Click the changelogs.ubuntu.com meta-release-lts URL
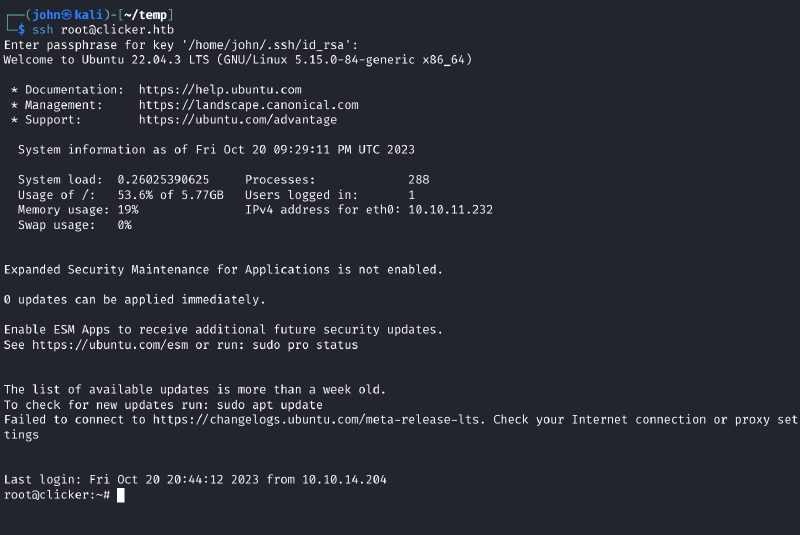 pyautogui.click(x=316, y=420)
